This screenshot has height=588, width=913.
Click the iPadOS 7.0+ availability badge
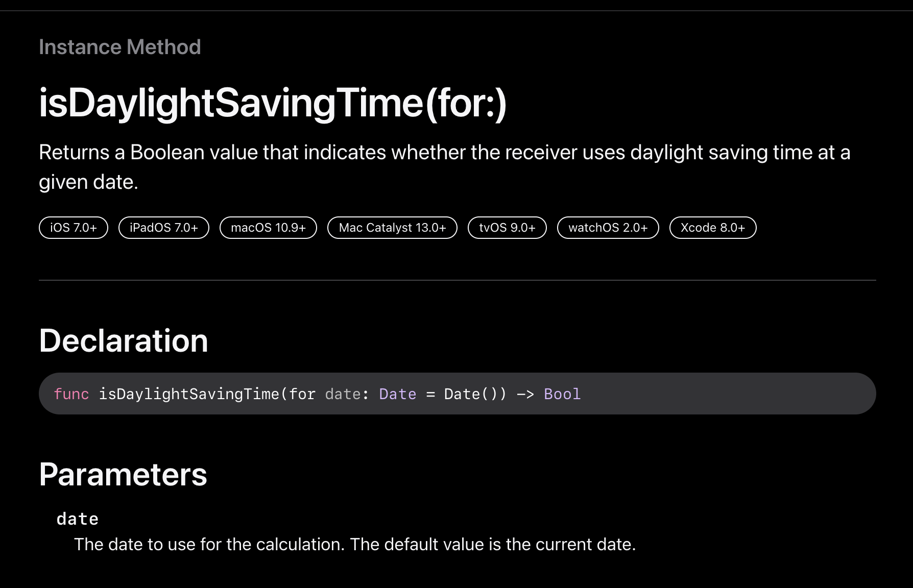coord(164,228)
